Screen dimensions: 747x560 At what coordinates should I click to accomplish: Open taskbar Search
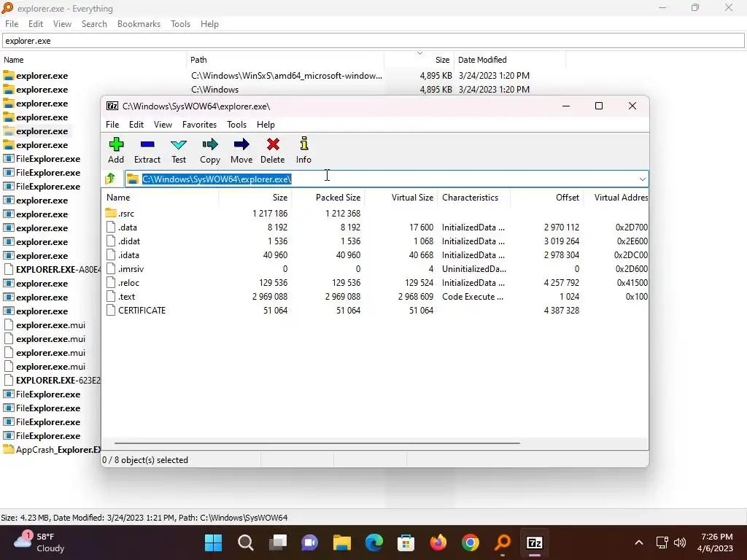pos(245,542)
